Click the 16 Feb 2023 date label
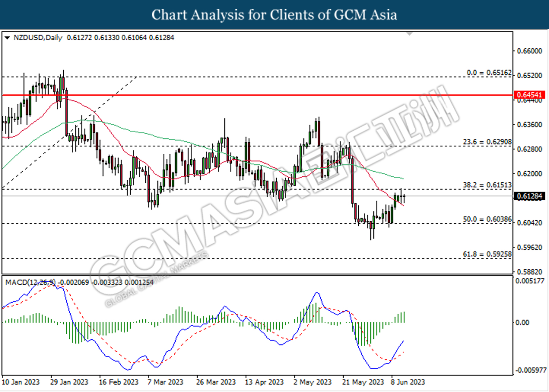 click(x=119, y=382)
